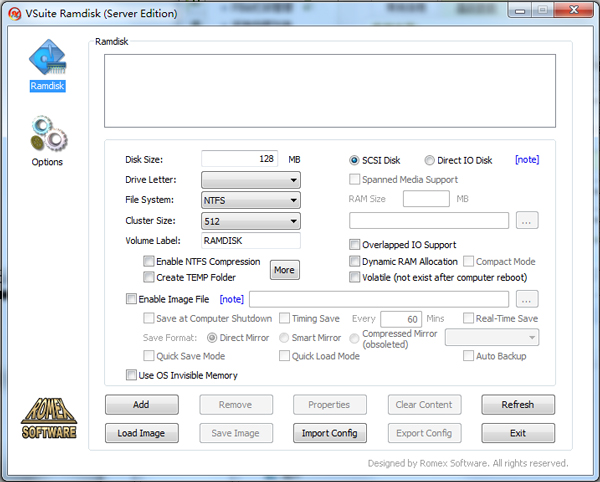Open the Cluster Size dropdown

click(251, 221)
